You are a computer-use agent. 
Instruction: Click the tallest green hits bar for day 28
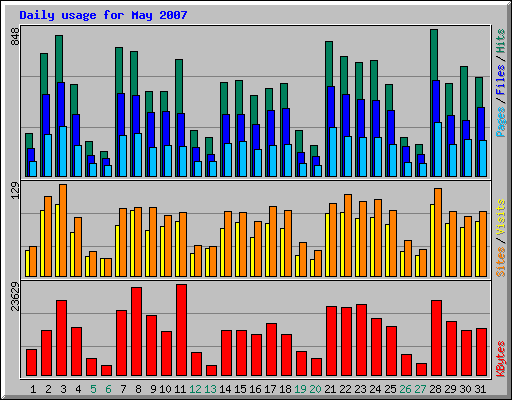434,55
